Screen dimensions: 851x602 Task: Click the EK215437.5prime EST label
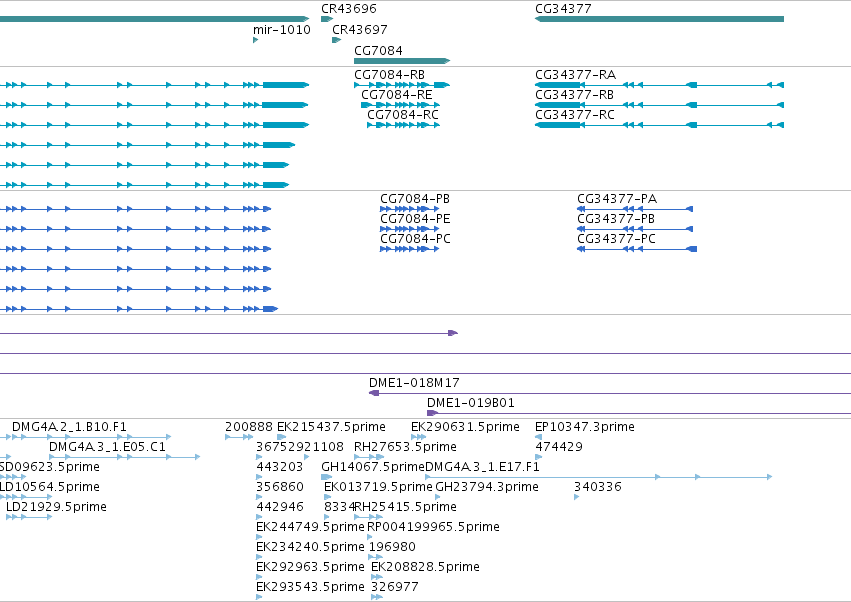(331, 427)
